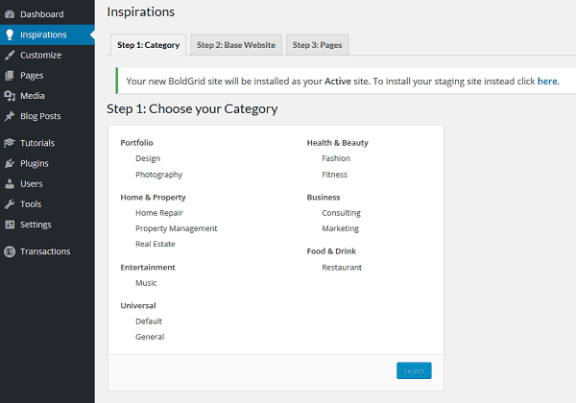This screenshot has width=576, height=403.
Task: Choose the Marketing category
Action: tap(340, 229)
